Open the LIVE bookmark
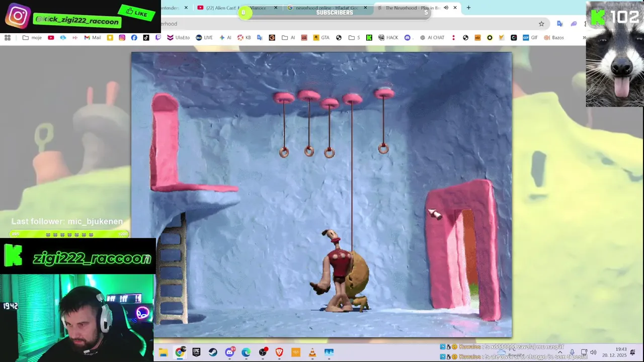Screen dimensions: 644x362 [204, 38]
